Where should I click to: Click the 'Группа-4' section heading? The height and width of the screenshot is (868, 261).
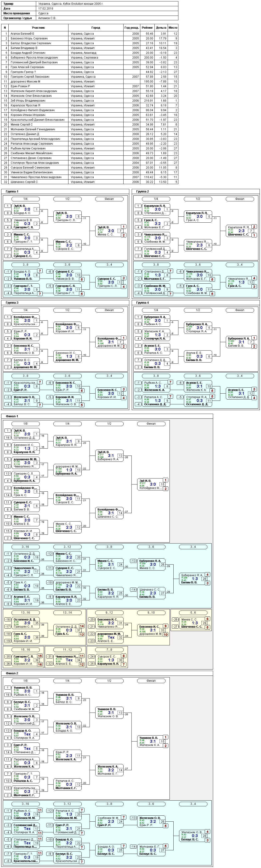click(143, 302)
